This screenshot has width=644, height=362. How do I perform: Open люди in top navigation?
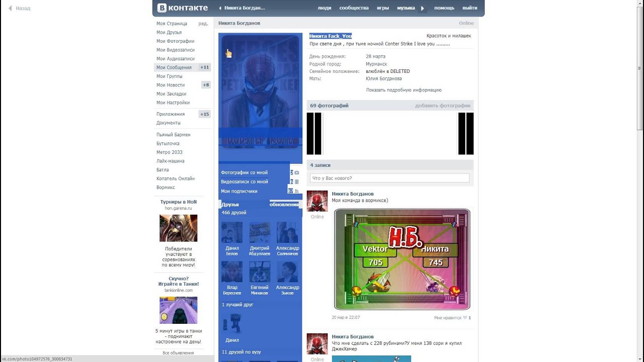pyautogui.click(x=325, y=8)
